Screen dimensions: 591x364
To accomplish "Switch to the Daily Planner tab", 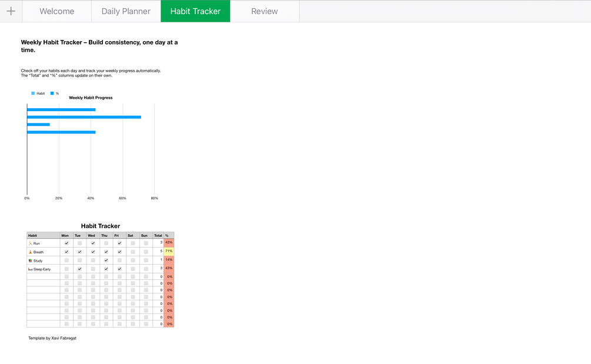I will click(x=126, y=11).
